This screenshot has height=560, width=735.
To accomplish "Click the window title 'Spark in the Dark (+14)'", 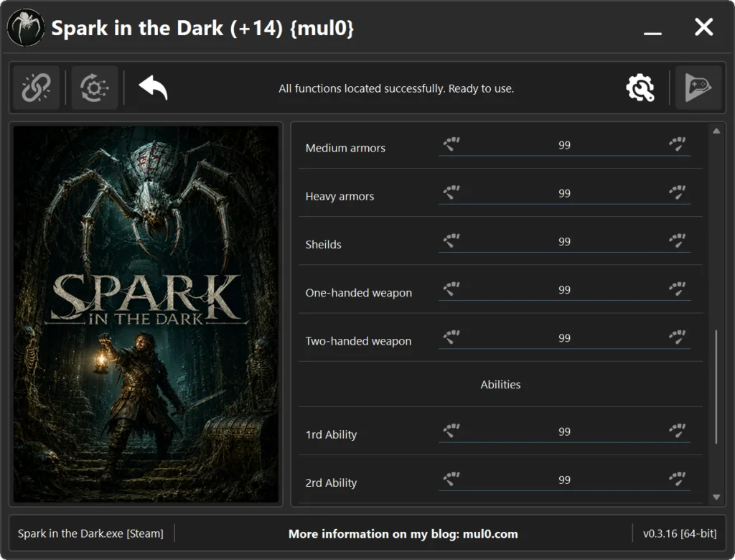I will 202,28.
